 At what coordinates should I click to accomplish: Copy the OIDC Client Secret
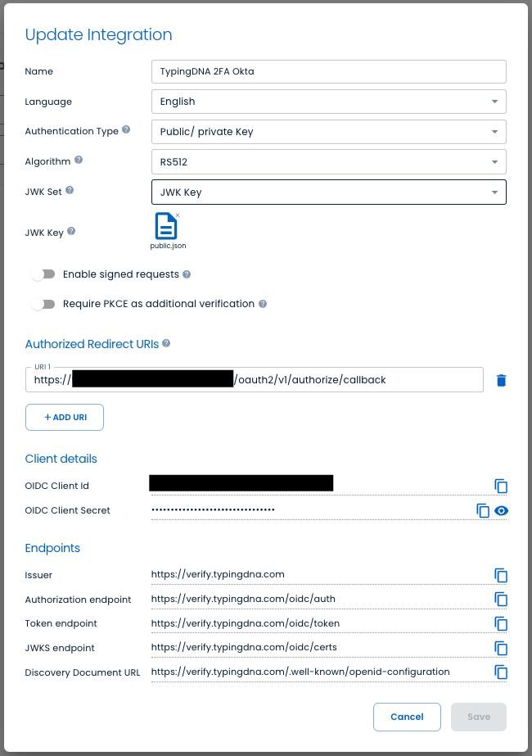click(483, 510)
